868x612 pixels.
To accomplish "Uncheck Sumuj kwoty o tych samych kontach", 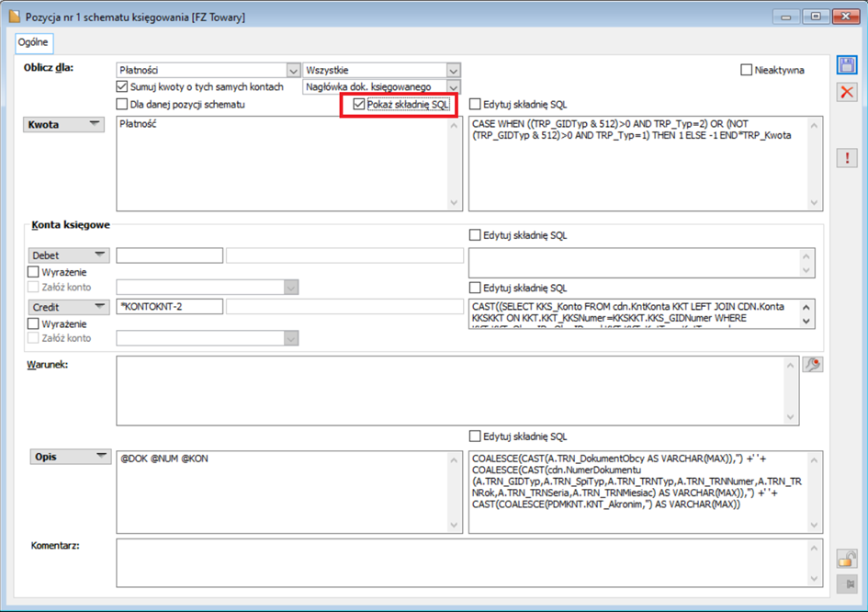I will [x=122, y=86].
